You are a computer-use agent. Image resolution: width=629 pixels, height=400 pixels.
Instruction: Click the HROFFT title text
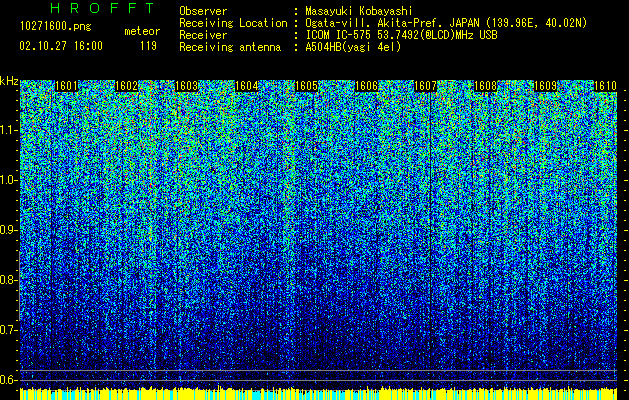tap(103, 8)
